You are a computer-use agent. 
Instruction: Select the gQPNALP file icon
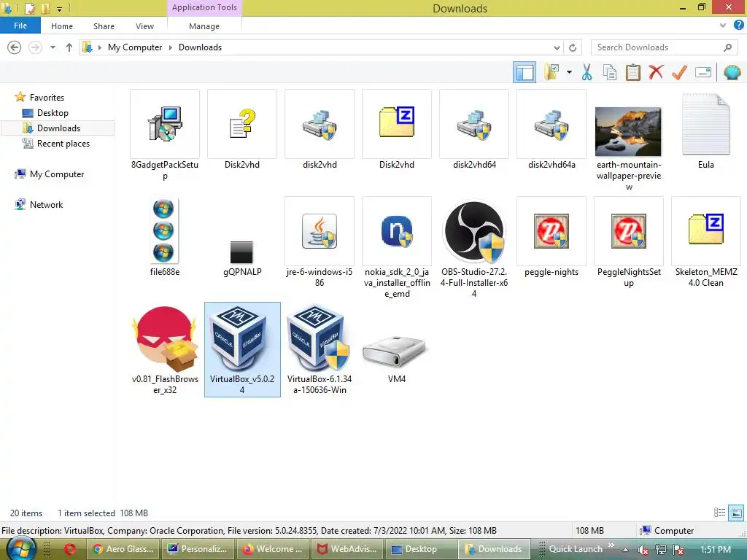241,252
